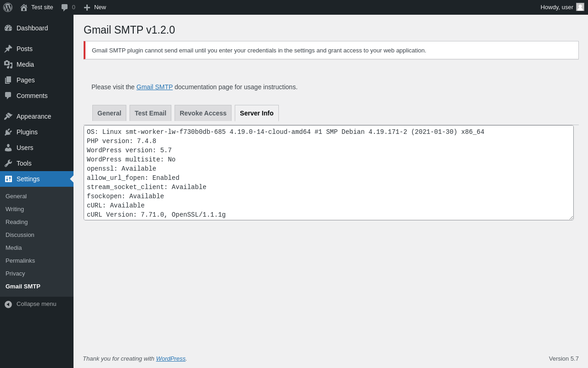Open the Dashboard gauge icon
588x368 pixels.
coord(8,28)
